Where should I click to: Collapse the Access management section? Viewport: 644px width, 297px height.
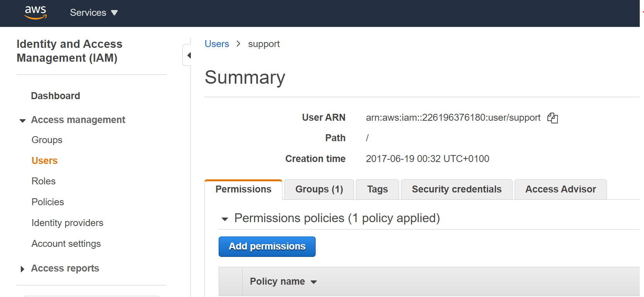click(23, 120)
